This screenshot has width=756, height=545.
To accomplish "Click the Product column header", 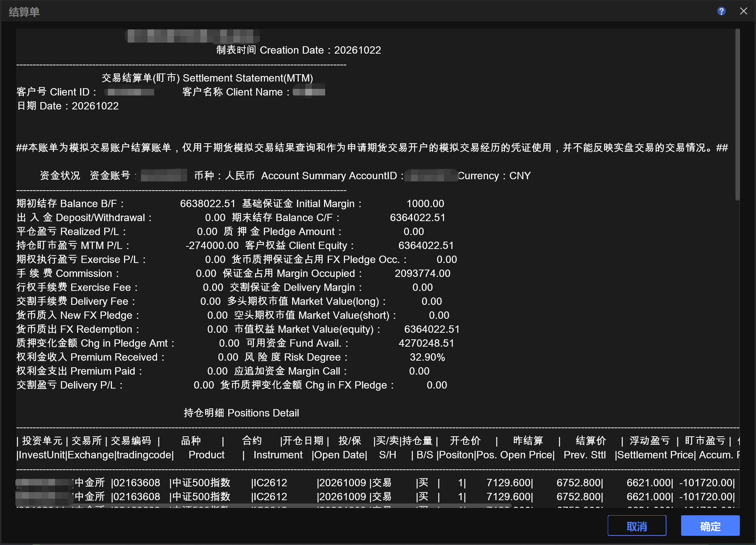I will click(x=206, y=455).
